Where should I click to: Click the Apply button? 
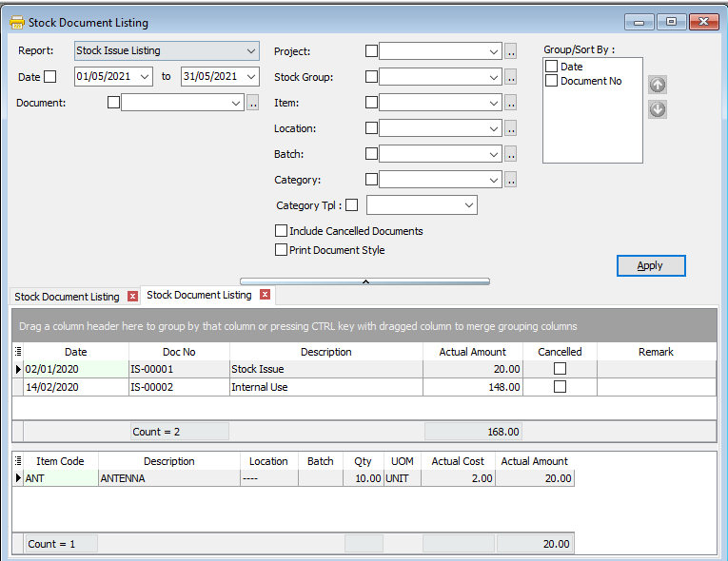[x=650, y=265]
